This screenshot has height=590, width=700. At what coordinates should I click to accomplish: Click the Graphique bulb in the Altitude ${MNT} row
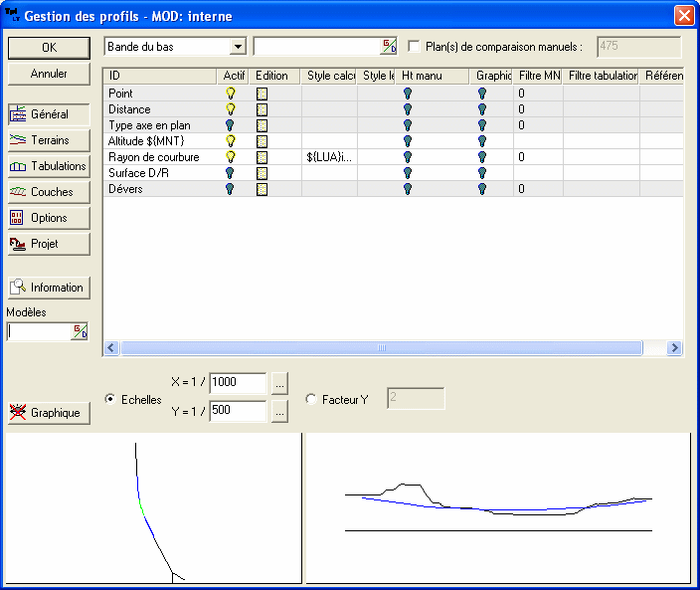pyautogui.click(x=482, y=141)
